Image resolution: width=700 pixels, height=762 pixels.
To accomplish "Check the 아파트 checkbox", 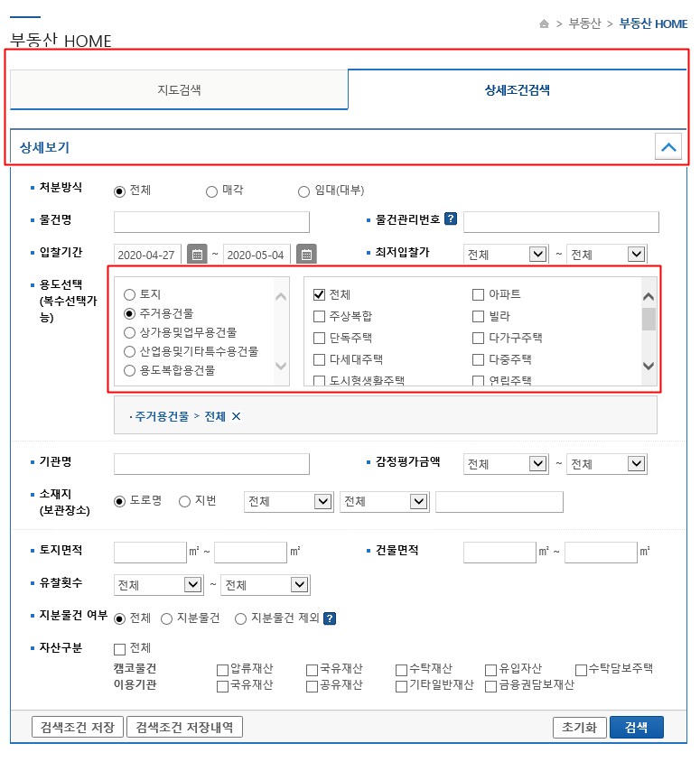I will point(479,294).
